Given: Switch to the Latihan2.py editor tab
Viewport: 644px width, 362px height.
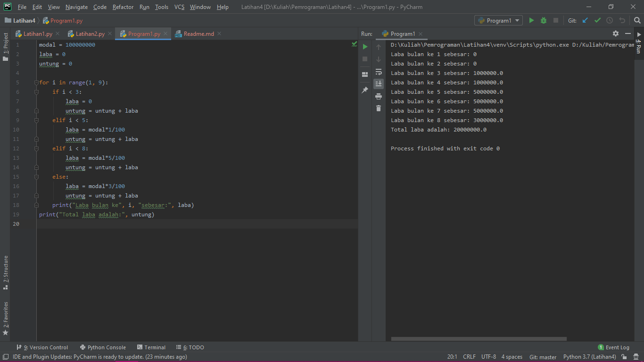Looking at the screenshot, I should [89, 33].
